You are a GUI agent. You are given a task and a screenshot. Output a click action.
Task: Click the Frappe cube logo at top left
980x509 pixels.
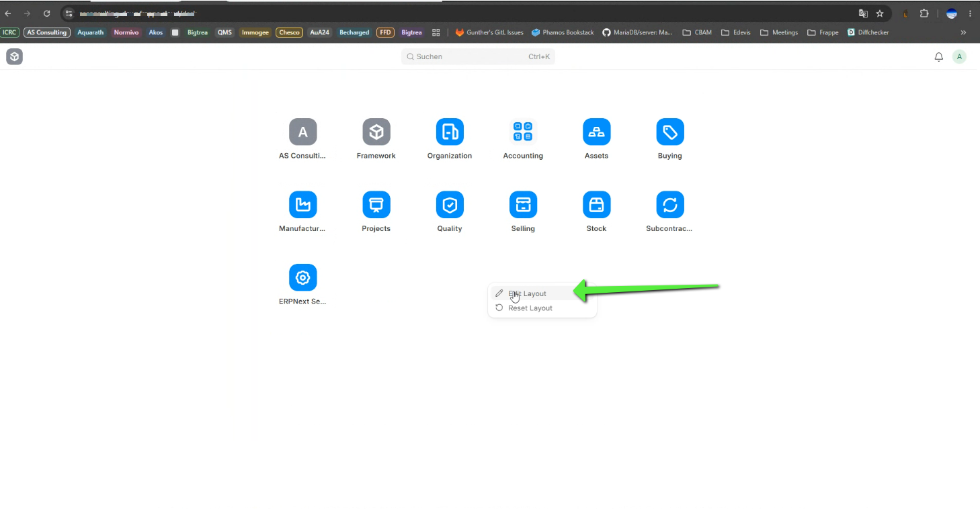click(x=15, y=57)
